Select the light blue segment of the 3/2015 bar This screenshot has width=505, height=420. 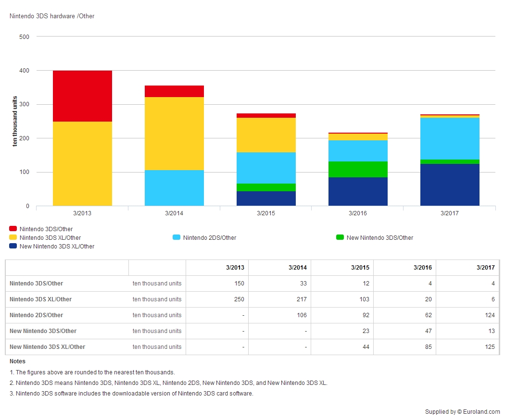pyautogui.click(x=266, y=168)
